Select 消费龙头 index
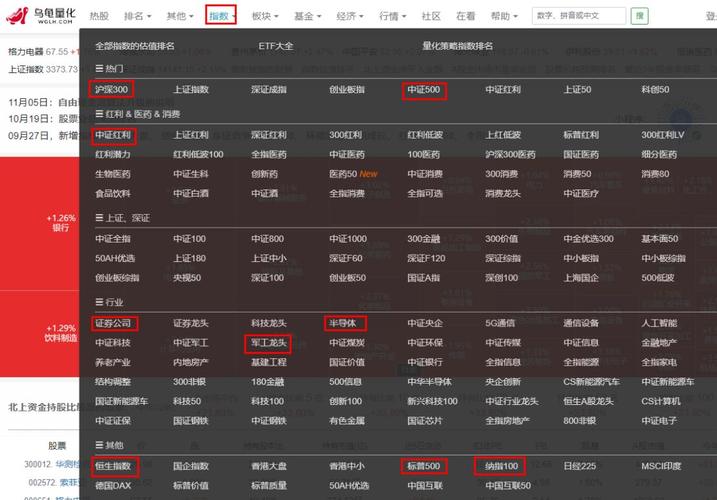Viewport: 717px width, 500px height. click(x=503, y=193)
